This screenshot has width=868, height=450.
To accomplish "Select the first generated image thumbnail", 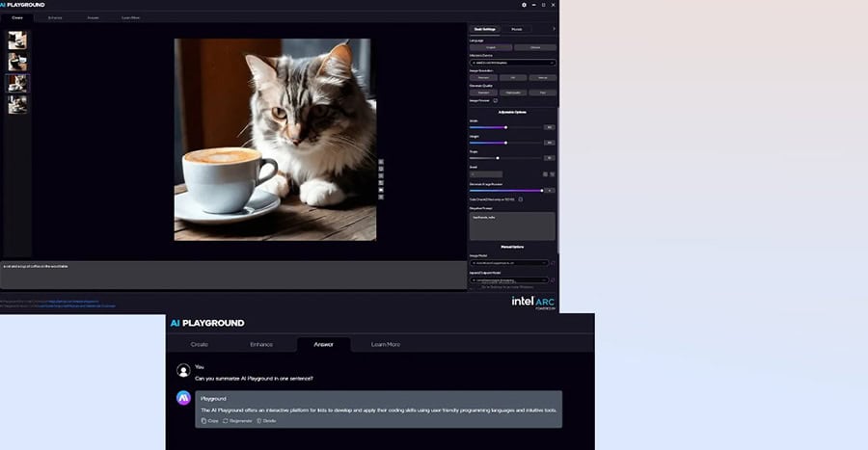I will point(17,40).
